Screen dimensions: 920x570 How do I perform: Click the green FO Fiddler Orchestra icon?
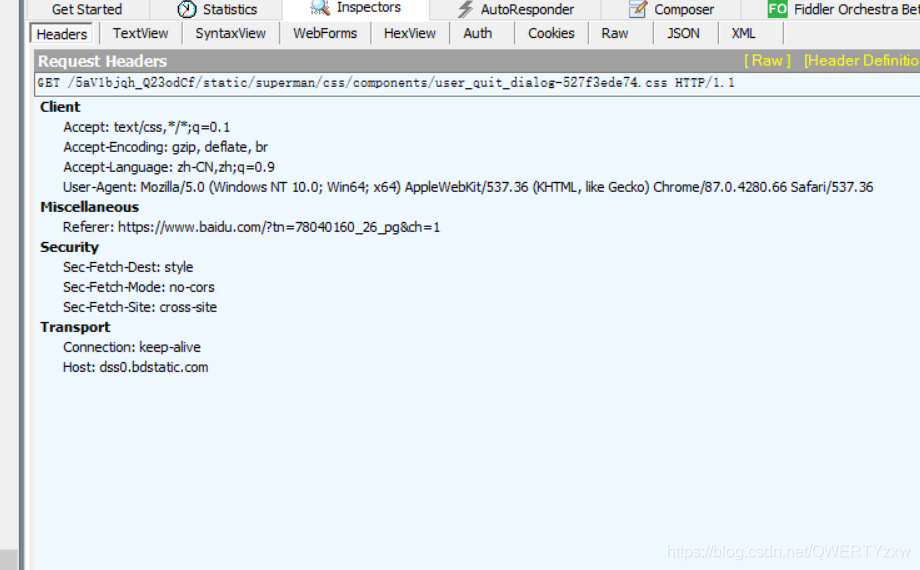(777, 9)
